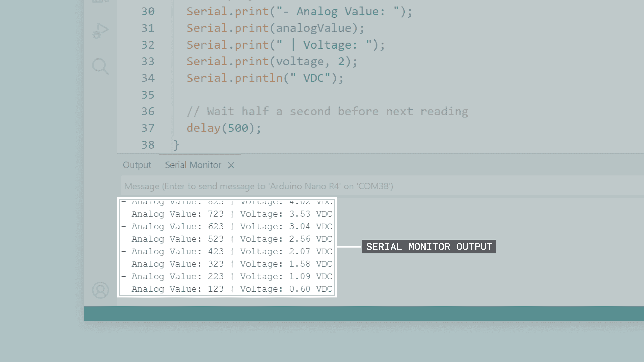Click serial output line showing 0.60 VDC
This screenshot has width=644, height=362.
(227, 289)
